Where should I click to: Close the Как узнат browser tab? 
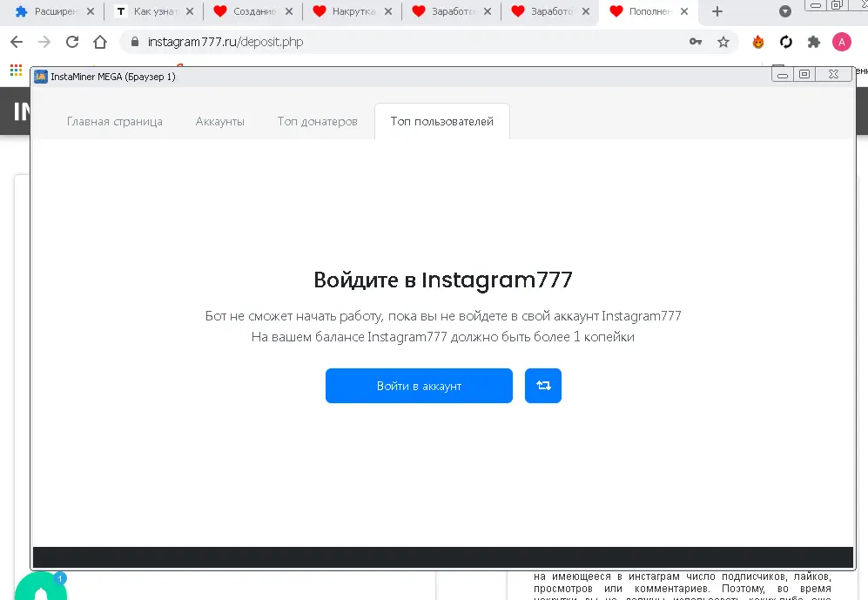point(190,11)
